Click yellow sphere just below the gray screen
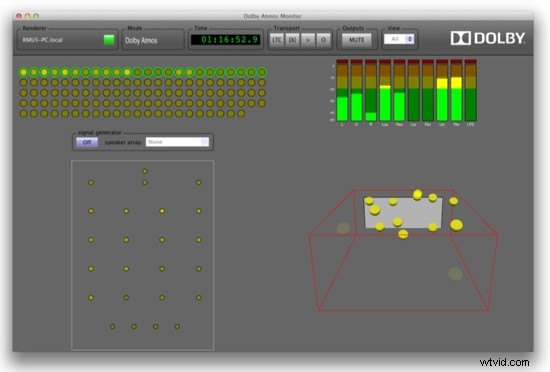This screenshot has height=372, width=550. [x=403, y=234]
